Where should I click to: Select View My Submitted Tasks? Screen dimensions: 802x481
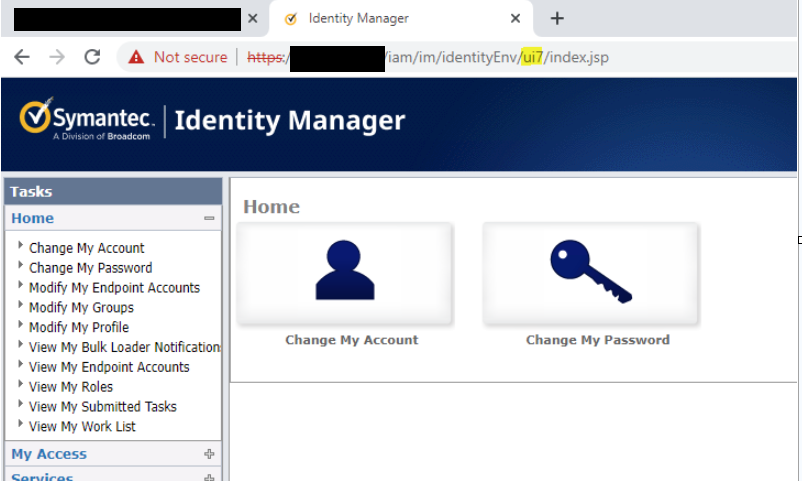tap(102, 407)
